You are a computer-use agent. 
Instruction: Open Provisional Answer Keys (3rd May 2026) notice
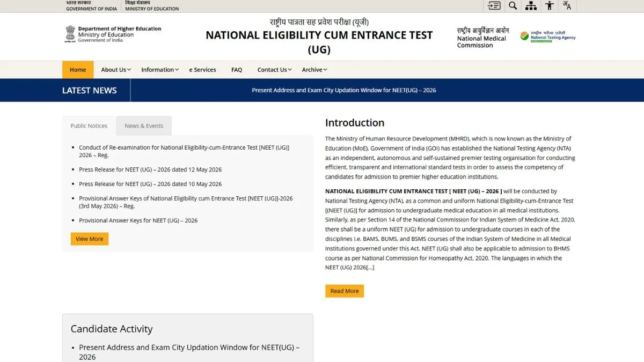pyautogui.click(x=186, y=202)
